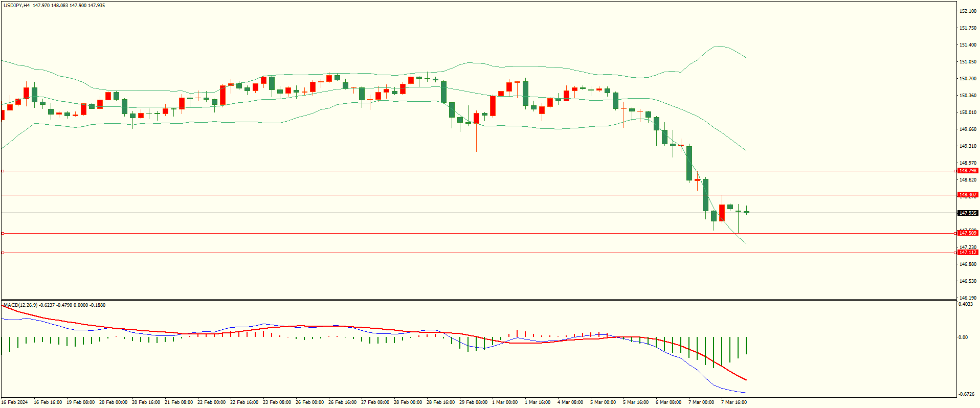Click the red 147.509 price level tag

click(x=967, y=233)
